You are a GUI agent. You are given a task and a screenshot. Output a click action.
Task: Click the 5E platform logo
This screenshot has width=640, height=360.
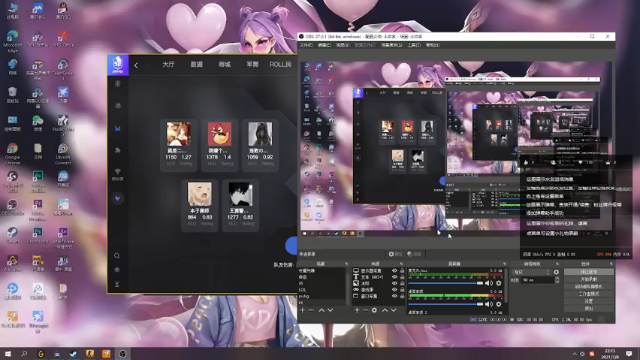(118, 64)
